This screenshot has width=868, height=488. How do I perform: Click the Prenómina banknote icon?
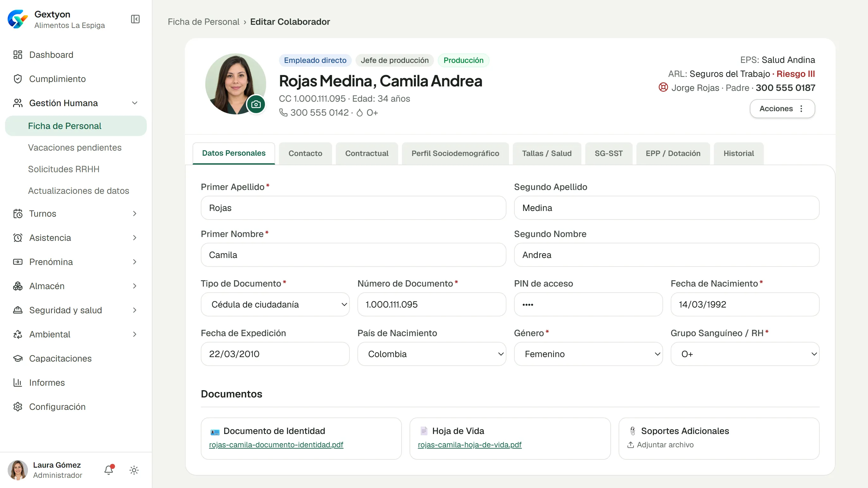coord(17,262)
